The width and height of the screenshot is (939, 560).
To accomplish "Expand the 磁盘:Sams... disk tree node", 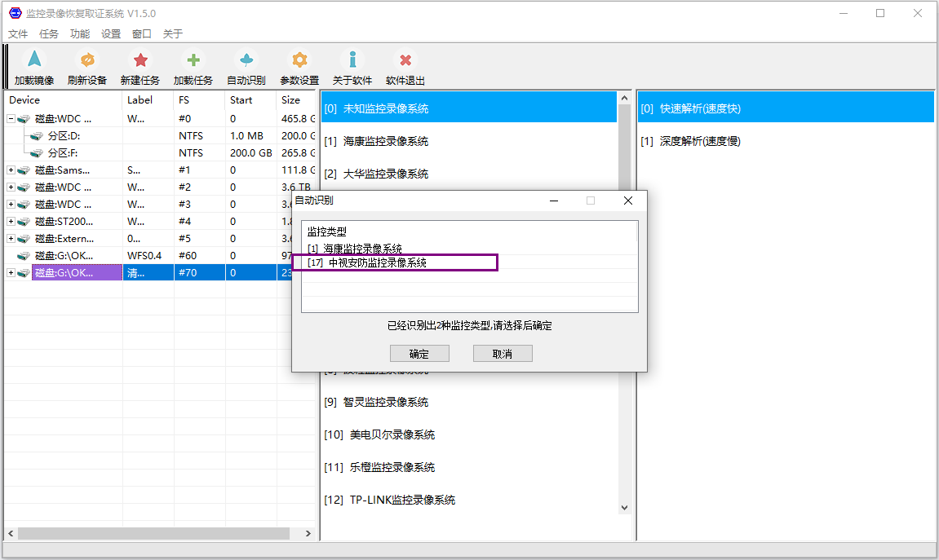I will [11, 170].
